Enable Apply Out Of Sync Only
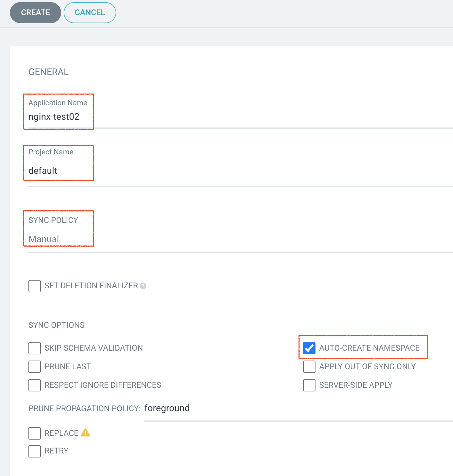 (309, 367)
